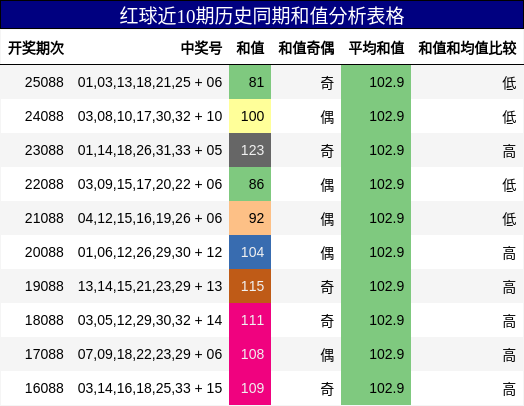This screenshot has width=524, height=406.
Task: Click the yellow sum cell 100
Action: tap(250, 116)
